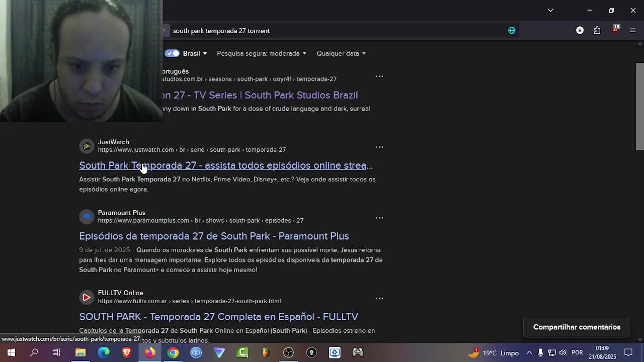
Task: Open the browser hamburger menu
Action: click(x=632, y=31)
